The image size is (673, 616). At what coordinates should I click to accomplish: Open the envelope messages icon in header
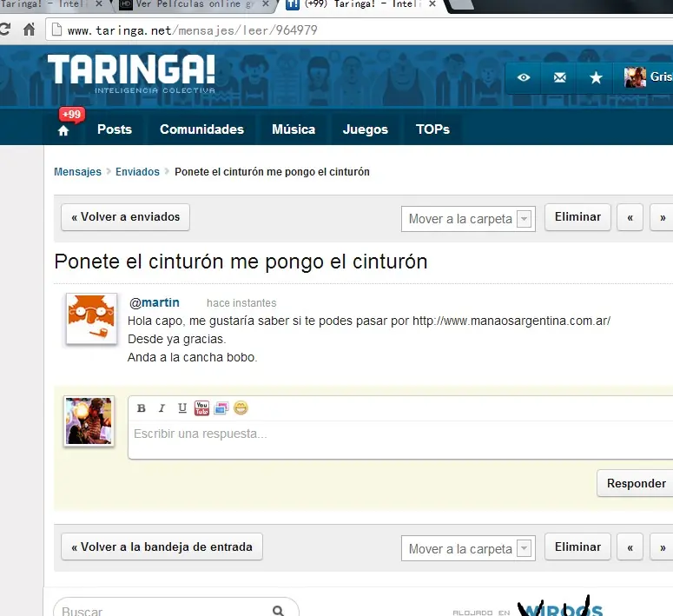coord(560,77)
